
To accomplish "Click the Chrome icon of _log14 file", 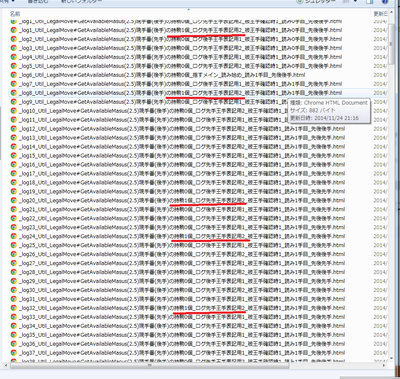I will pos(14,146).
